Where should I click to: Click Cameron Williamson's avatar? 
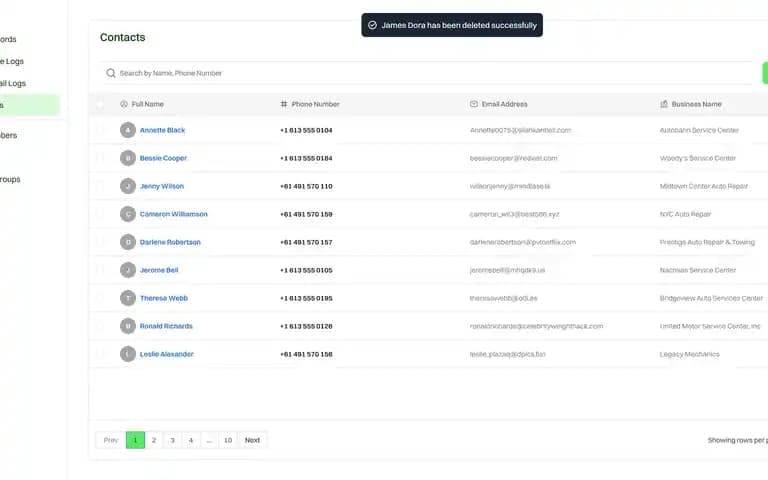click(x=128, y=214)
